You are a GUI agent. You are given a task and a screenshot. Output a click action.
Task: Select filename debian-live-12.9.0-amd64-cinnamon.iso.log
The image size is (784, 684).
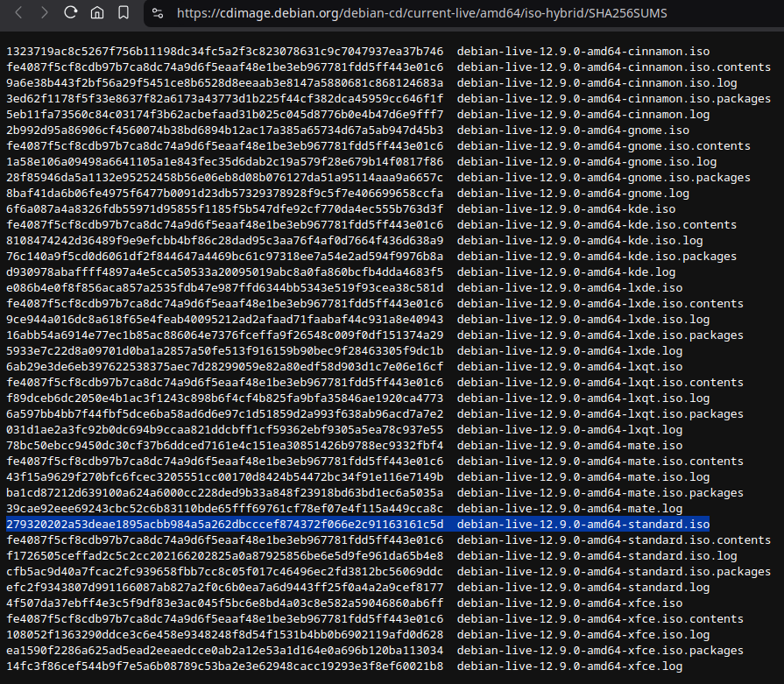pos(597,83)
